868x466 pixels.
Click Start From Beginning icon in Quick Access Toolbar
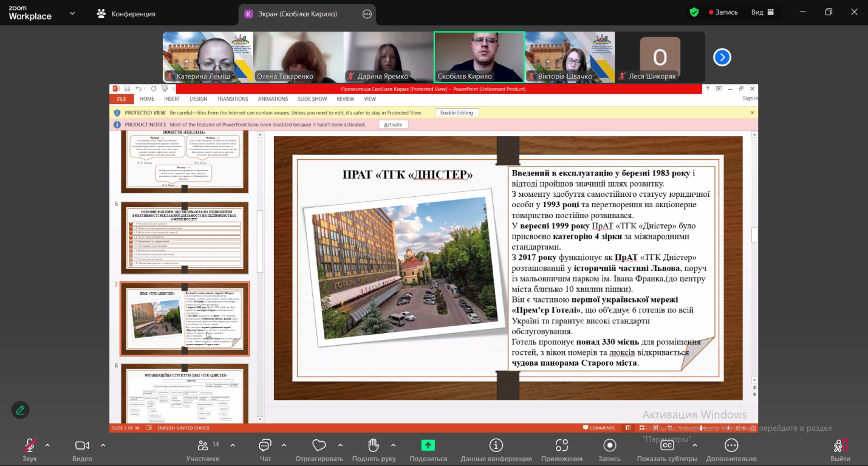click(165, 89)
